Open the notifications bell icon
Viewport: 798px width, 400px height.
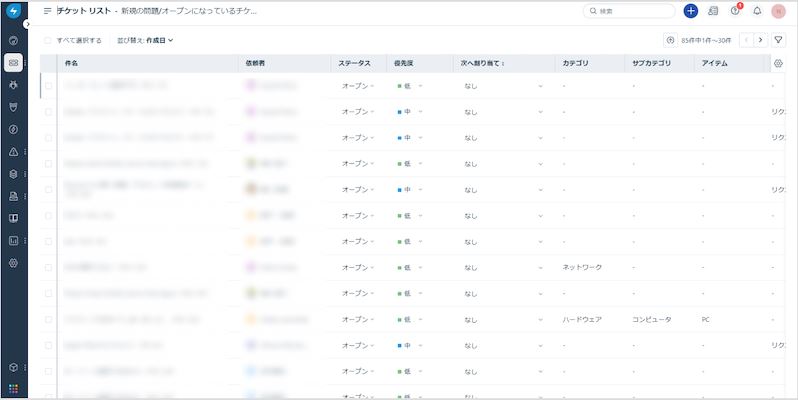pos(757,11)
